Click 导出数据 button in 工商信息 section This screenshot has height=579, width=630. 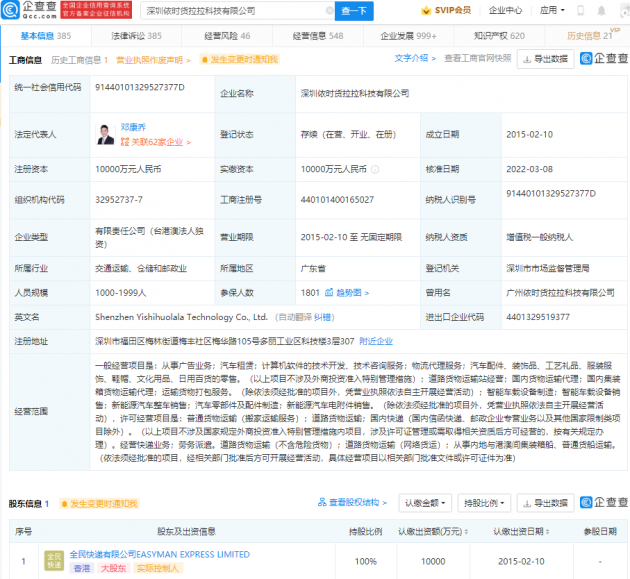[x=545, y=59]
